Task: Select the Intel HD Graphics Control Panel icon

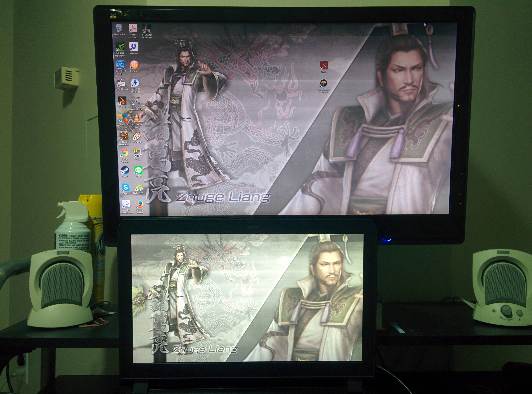Action: click(121, 68)
